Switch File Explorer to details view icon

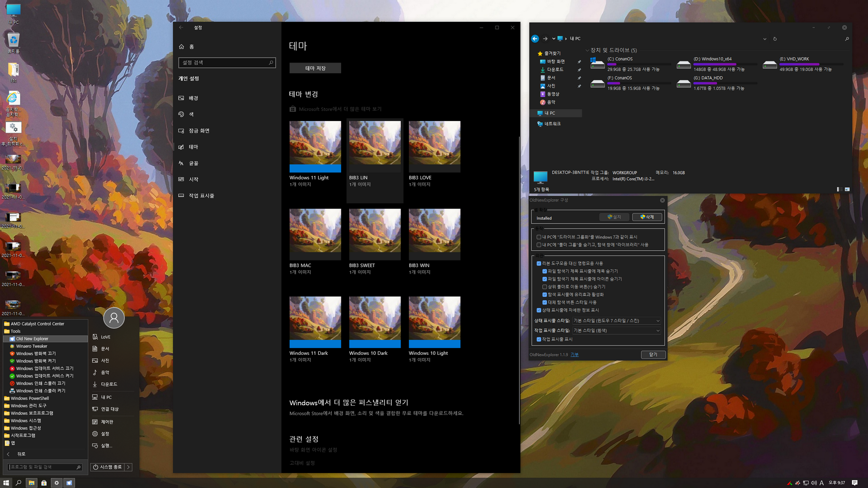coord(839,189)
